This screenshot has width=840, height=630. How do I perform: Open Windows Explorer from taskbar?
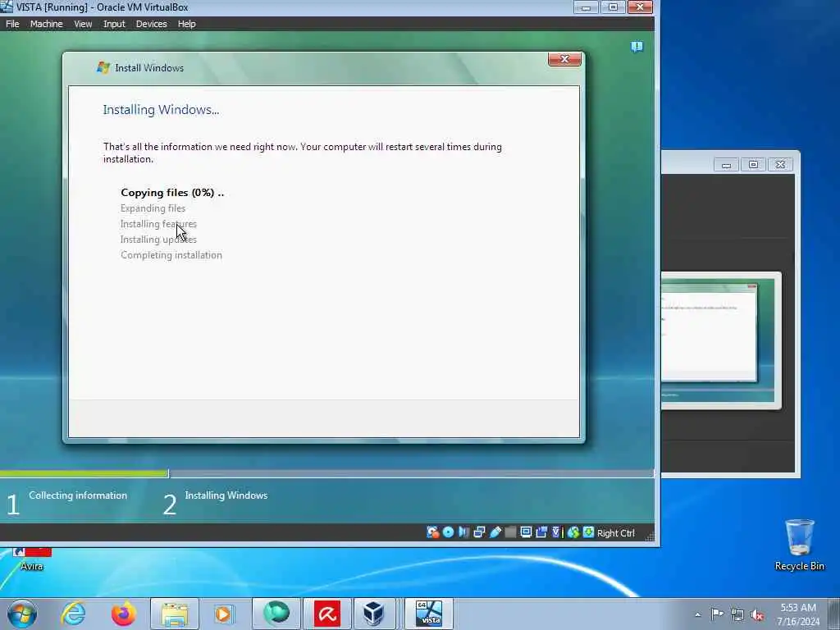174,614
